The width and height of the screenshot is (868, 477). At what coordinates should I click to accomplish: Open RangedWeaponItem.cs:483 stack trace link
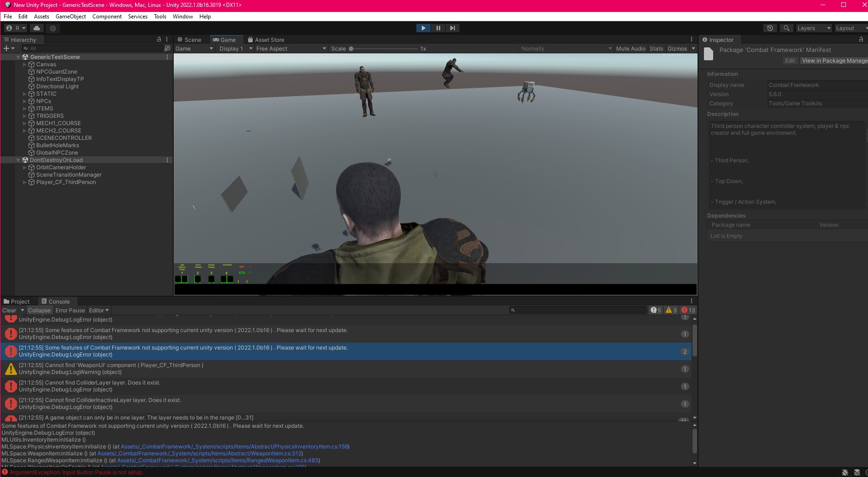(x=218, y=460)
